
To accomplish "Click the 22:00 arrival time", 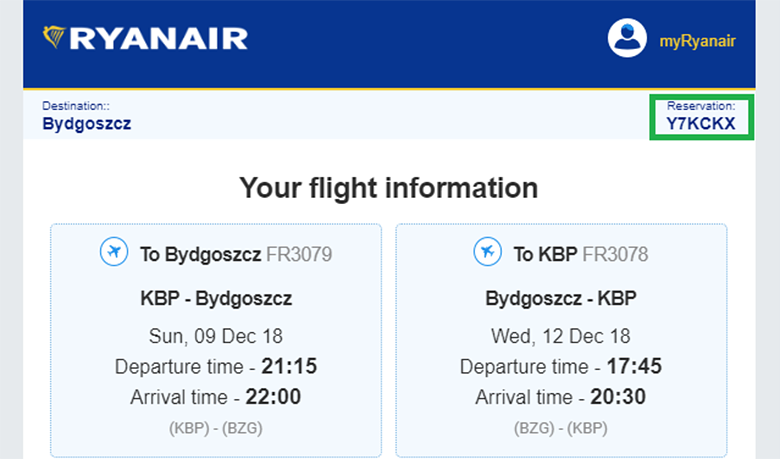I will (274, 397).
